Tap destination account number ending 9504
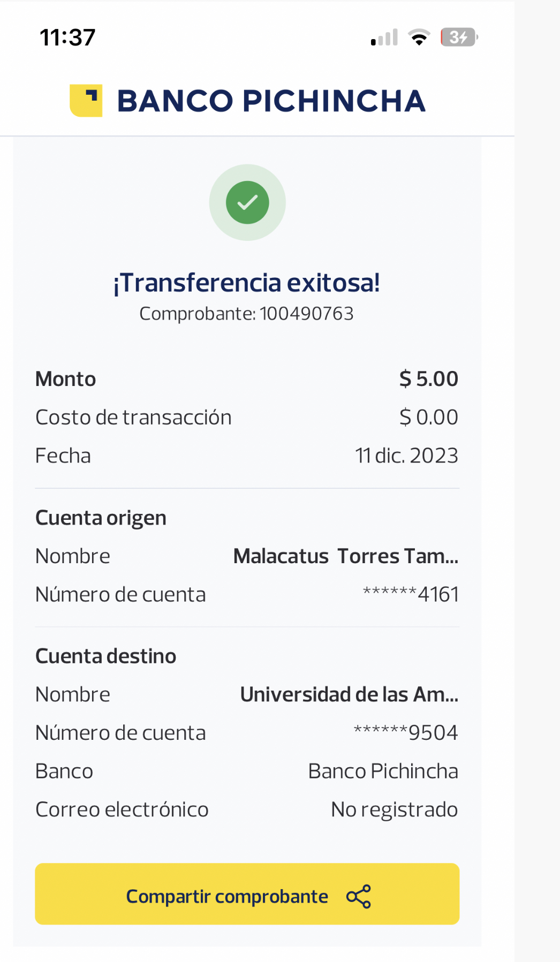The image size is (560, 962). (406, 732)
